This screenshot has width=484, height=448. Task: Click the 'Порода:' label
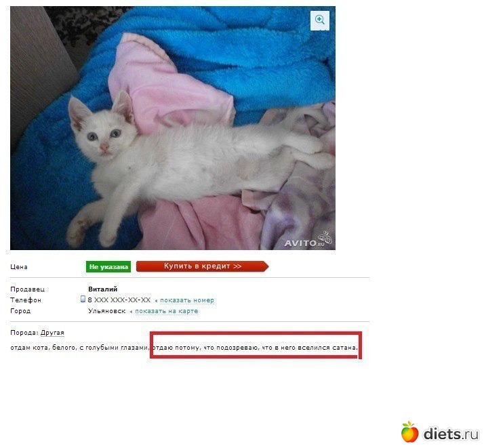pyautogui.click(x=24, y=333)
